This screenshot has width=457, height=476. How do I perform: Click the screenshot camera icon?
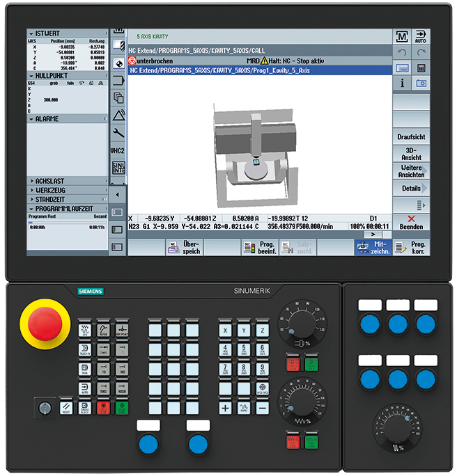click(421, 83)
